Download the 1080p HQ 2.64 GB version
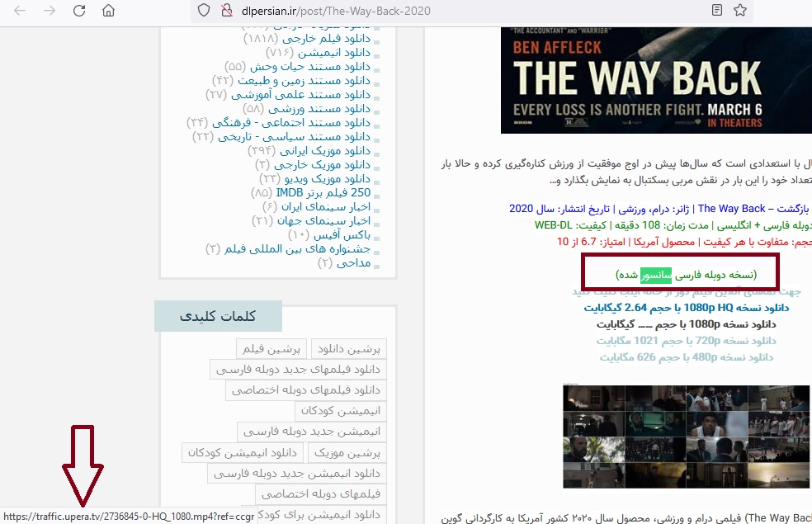The image size is (812, 524). tap(687, 308)
